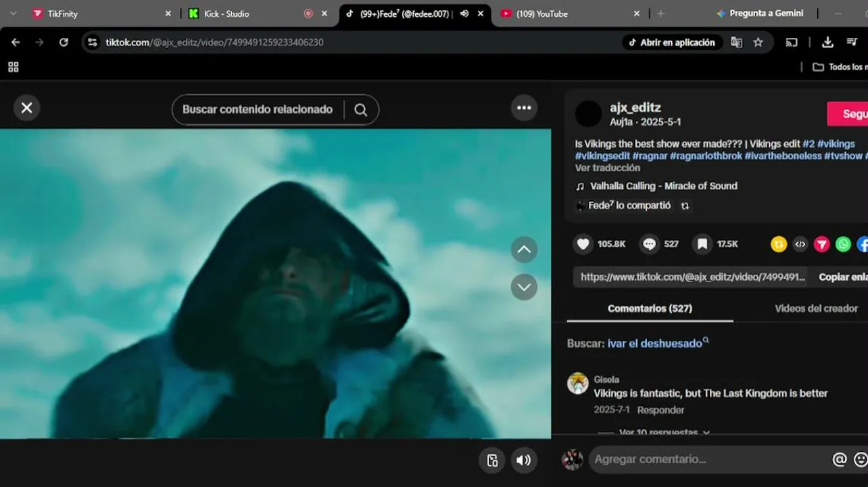Open browser downloads
Screen dimensions: 868x487
[827, 42]
